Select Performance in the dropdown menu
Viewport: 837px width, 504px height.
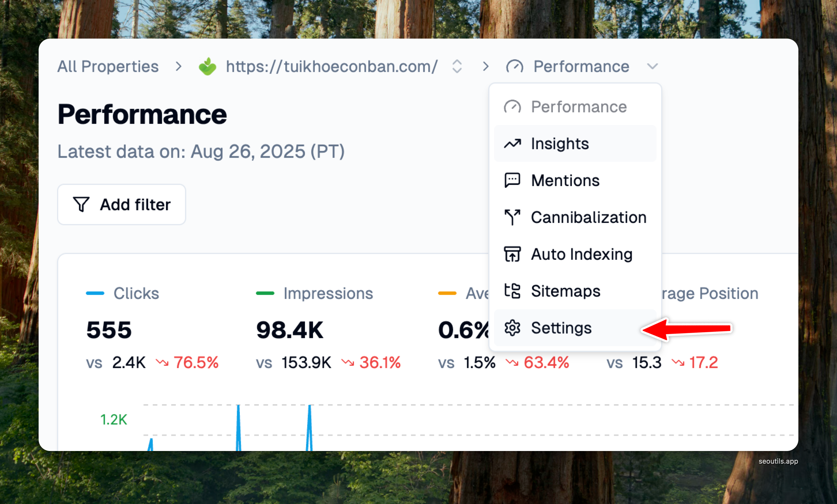click(578, 107)
